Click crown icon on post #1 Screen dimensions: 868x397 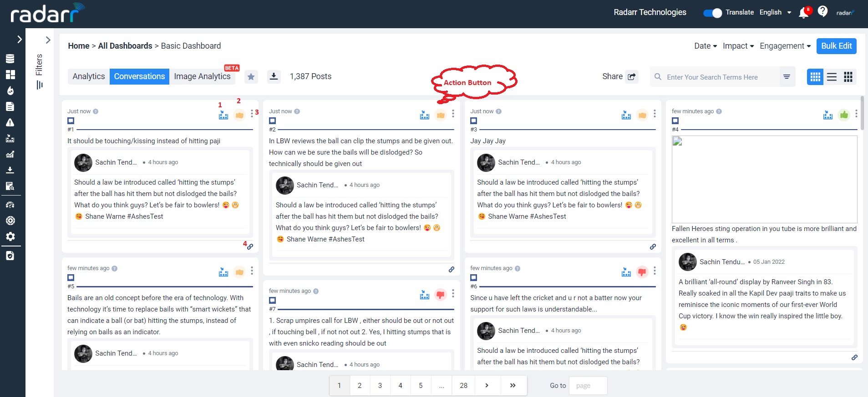coord(223,115)
